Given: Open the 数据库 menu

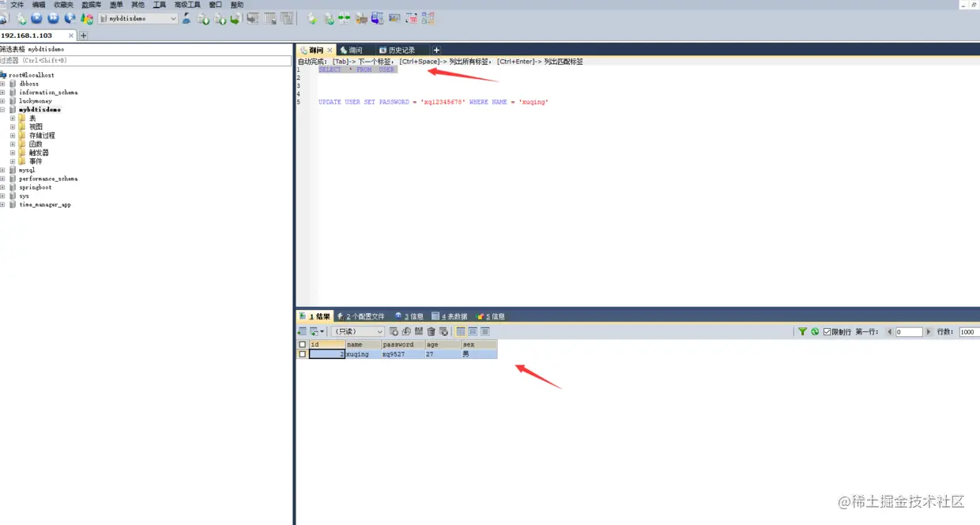Looking at the screenshot, I should coord(91,5).
